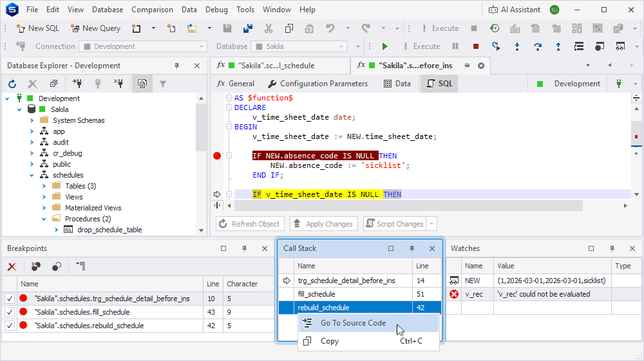
Task: Click green Start debugging play icon
Action: pyautogui.click(x=385, y=46)
